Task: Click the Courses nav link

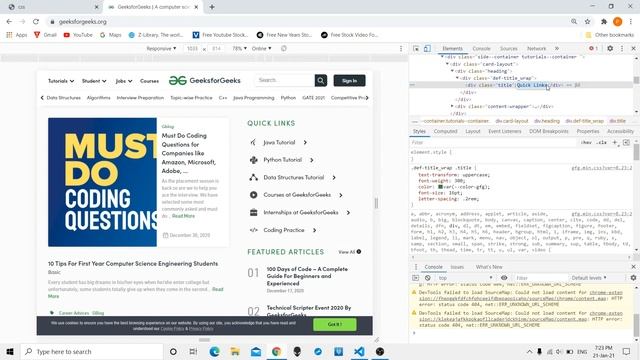Action: point(149,81)
